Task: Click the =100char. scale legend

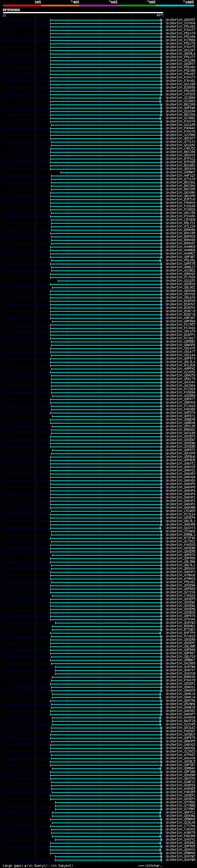Action: coord(150,866)
